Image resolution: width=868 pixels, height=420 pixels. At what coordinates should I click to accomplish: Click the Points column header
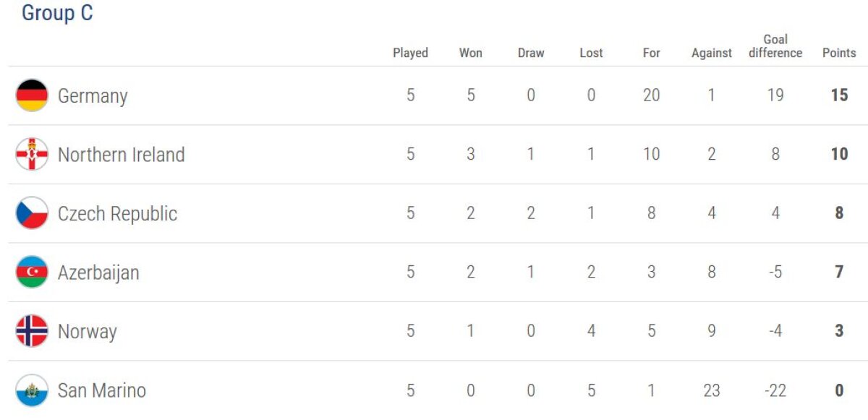point(839,53)
